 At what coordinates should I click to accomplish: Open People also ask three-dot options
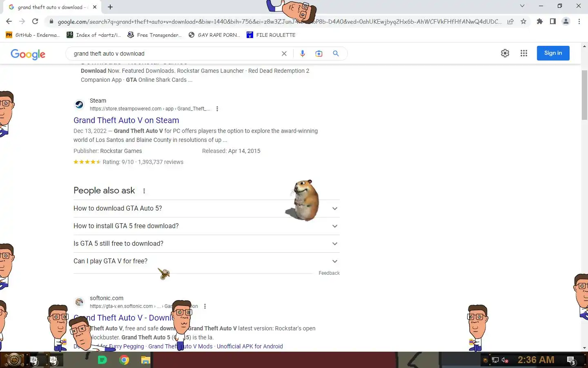click(x=144, y=191)
